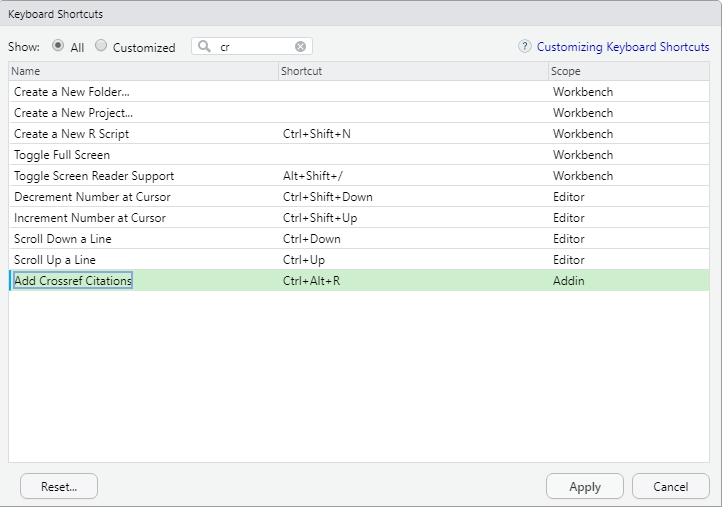Click the magnifier icon in search box
Image resolution: width=722 pixels, height=507 pixels.
click(204, 47)
